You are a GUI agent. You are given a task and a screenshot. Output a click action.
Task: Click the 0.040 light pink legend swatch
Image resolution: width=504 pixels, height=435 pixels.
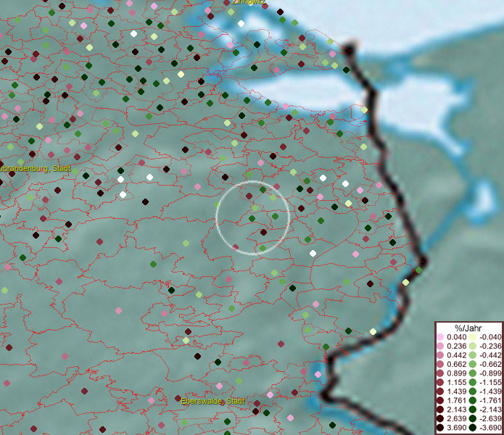coord(441,337)
